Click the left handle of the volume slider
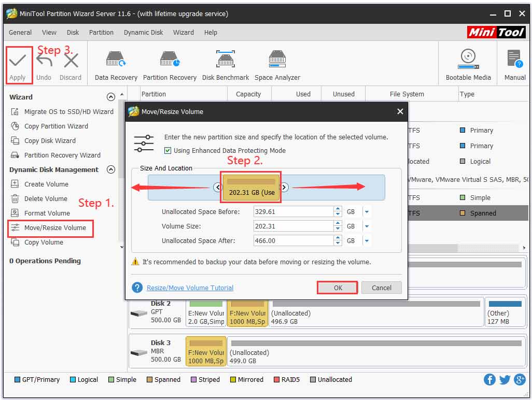The height and width of the screenshot is (400, 532). pyautogui.click(x=217, y=187)
